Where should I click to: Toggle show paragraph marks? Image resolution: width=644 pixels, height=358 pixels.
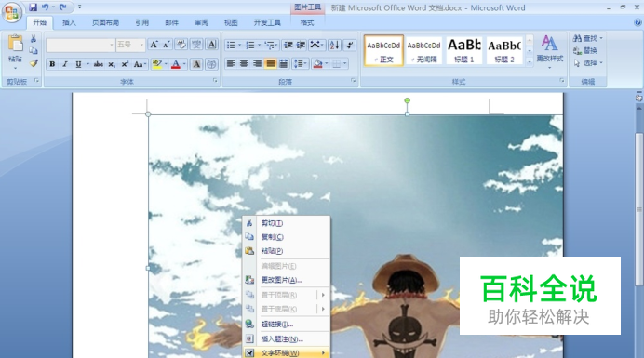[x=350, y=45]
